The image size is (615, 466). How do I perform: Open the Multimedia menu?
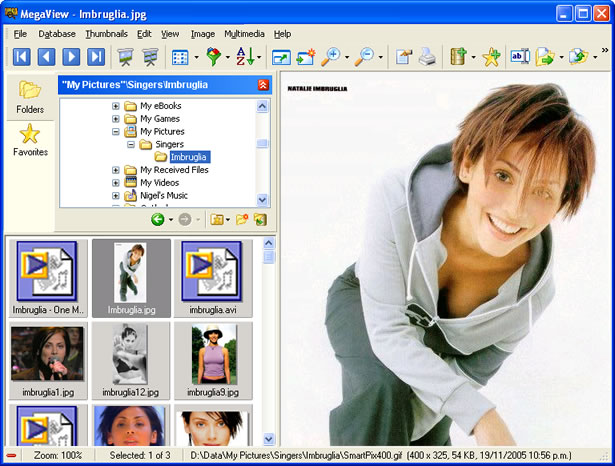[244, 33]
